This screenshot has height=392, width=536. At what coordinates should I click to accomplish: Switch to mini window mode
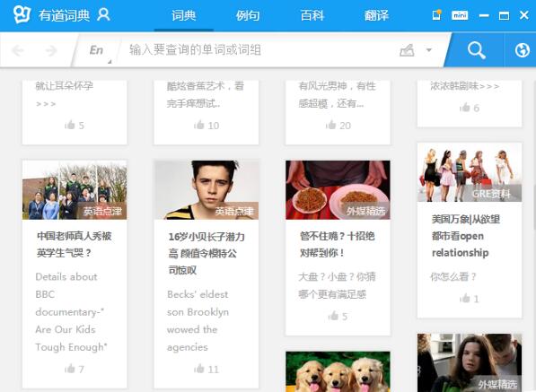pyautogui.click(x=460, y=15)
